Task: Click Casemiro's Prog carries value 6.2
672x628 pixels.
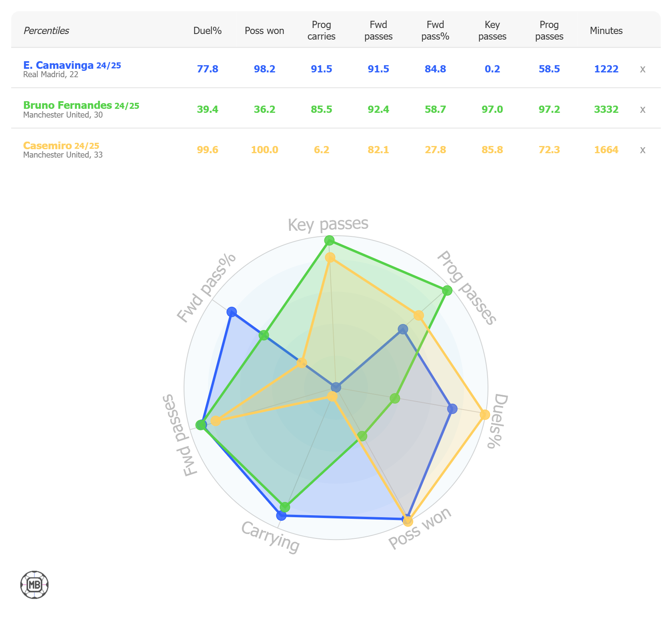Action: point(322,150)
